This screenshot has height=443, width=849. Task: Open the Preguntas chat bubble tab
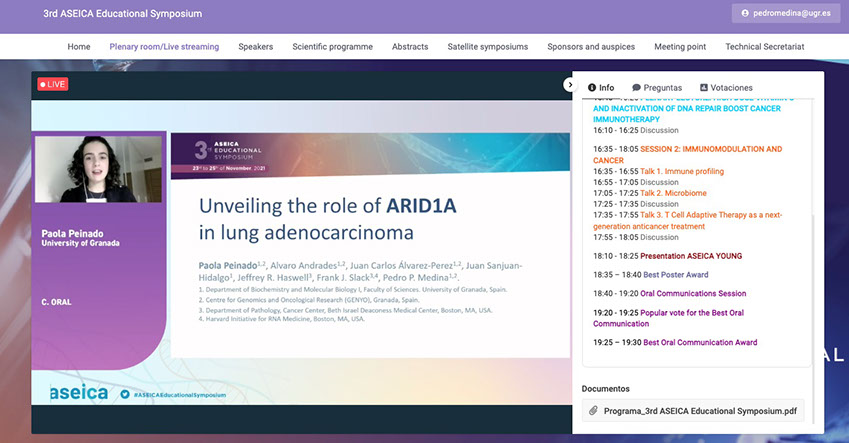(x=636, y=88)
